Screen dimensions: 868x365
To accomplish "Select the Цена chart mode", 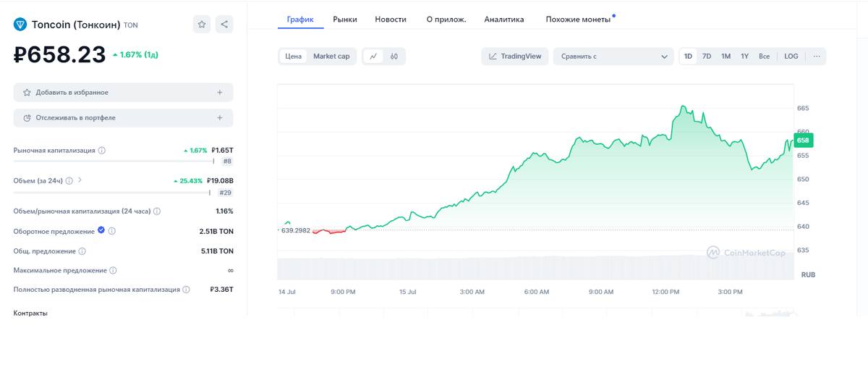I will pos(293,56).
